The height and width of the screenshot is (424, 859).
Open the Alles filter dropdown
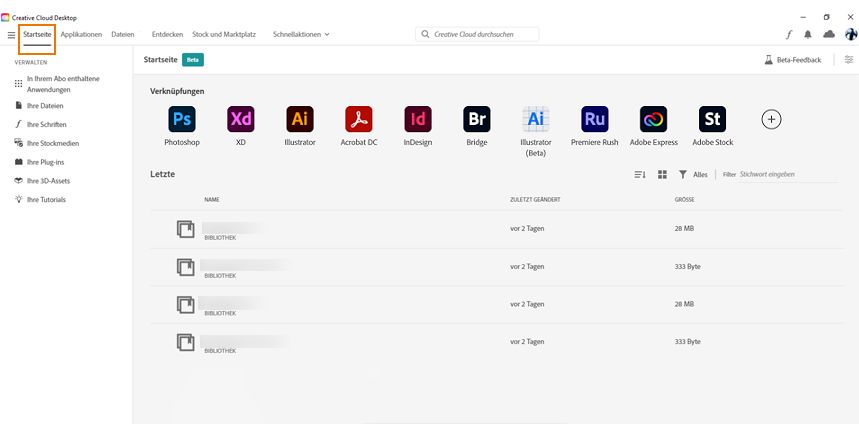(693, 174)
